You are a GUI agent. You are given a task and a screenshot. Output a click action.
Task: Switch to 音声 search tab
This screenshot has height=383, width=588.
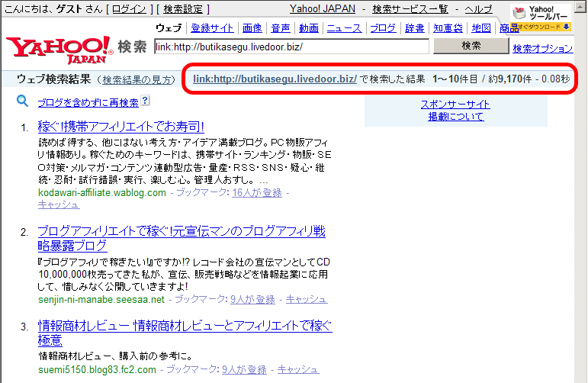pyautogui.click(x=281, y=27)
